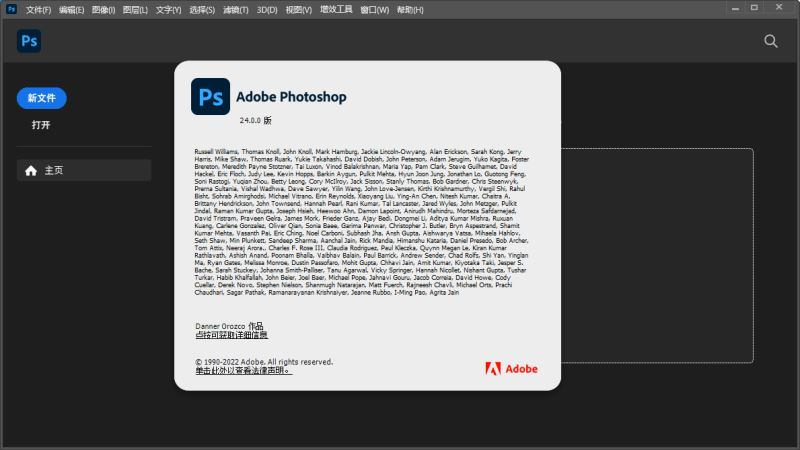Select the home icon beside 主页
The height and width of the screenshot is (450, 800).
31,170
